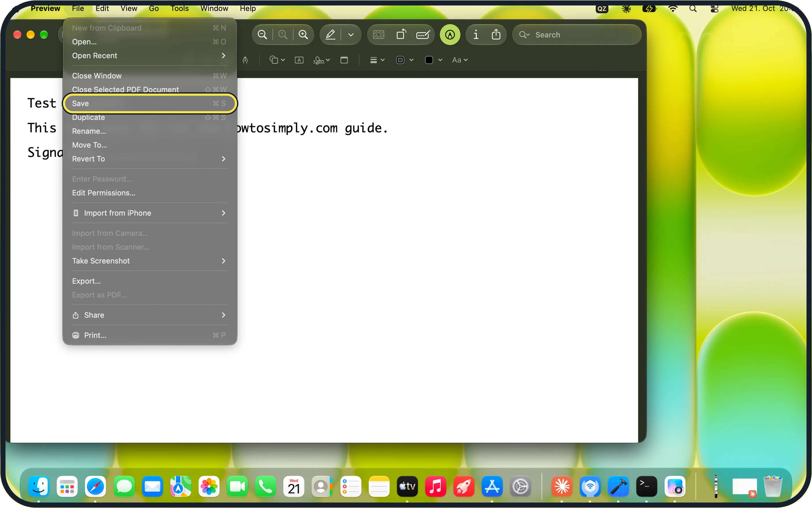Click the Preview app menu
The image size is (812, 508).
pyautogui.click(x=45, y=8)
